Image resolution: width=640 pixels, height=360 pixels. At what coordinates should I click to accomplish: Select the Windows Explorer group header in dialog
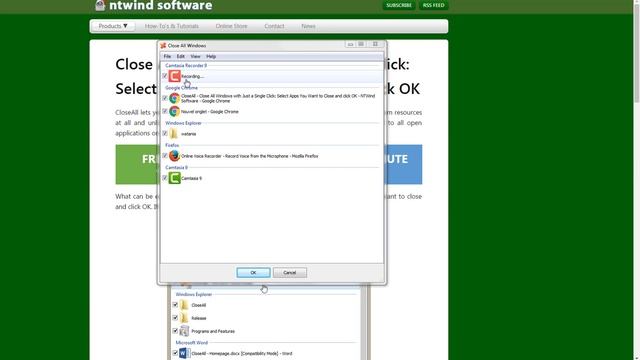coord(183,123)
